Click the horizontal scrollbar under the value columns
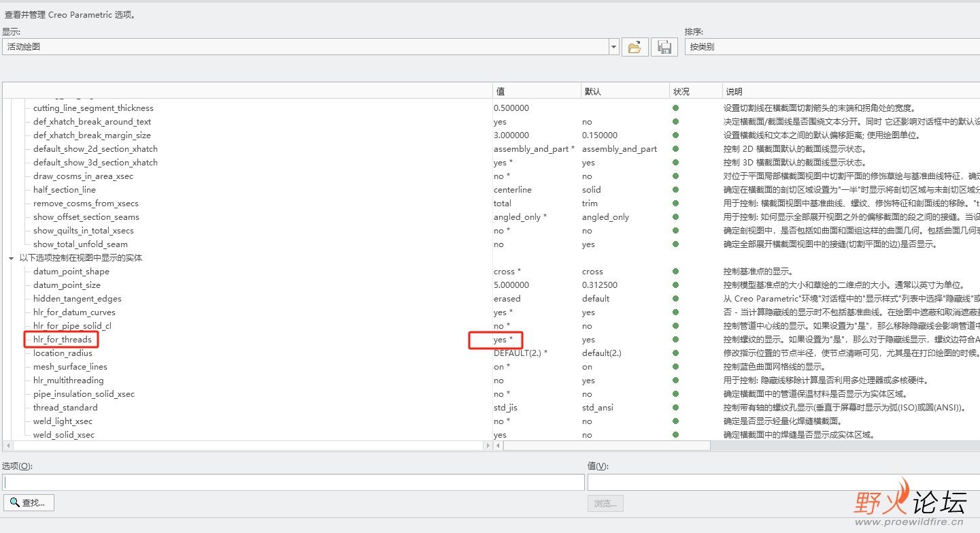This screenshot has width=980, height=533. click(x=607, y=445)
